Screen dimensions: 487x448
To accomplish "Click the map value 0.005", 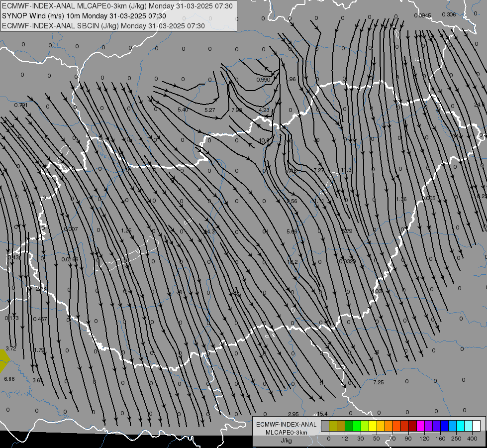I will pos(429,198).
